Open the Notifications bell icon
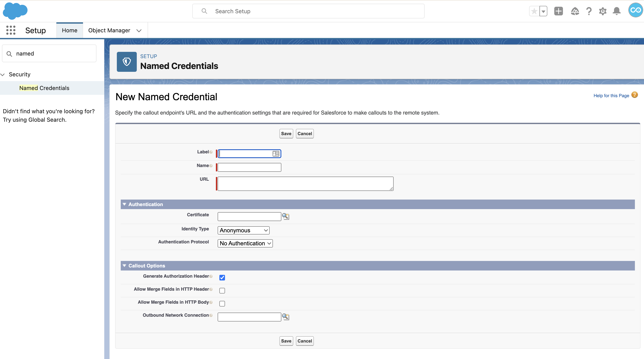 click(616, 11)
